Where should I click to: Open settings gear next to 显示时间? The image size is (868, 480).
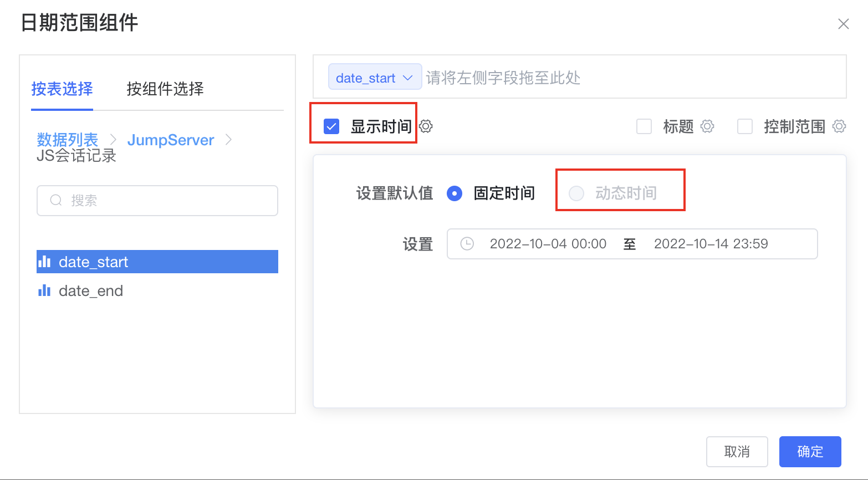click(x=425, y=126)
